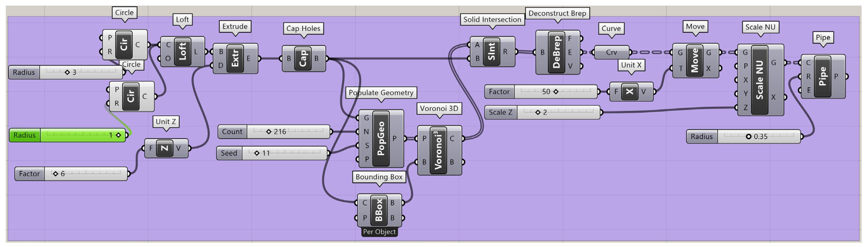Viewport: 868px width, 247px height.
Task: Click the Per Object option on BBox
Action: [379, 231]
